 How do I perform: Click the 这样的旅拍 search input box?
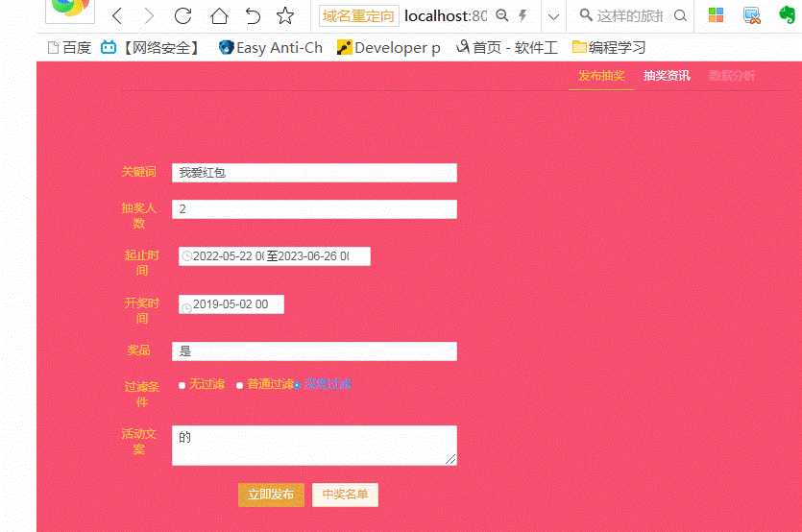click(x=630, y=16)
